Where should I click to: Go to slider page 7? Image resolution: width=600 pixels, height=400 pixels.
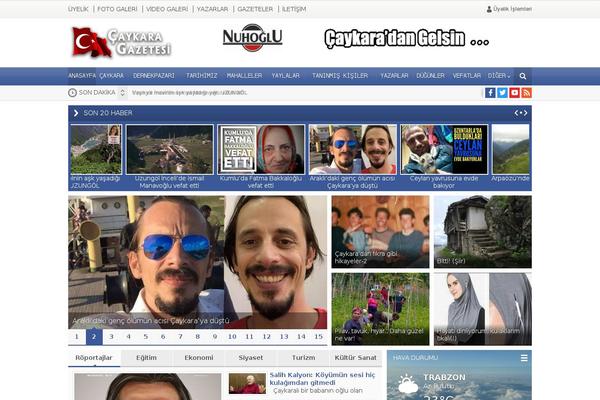180,337
